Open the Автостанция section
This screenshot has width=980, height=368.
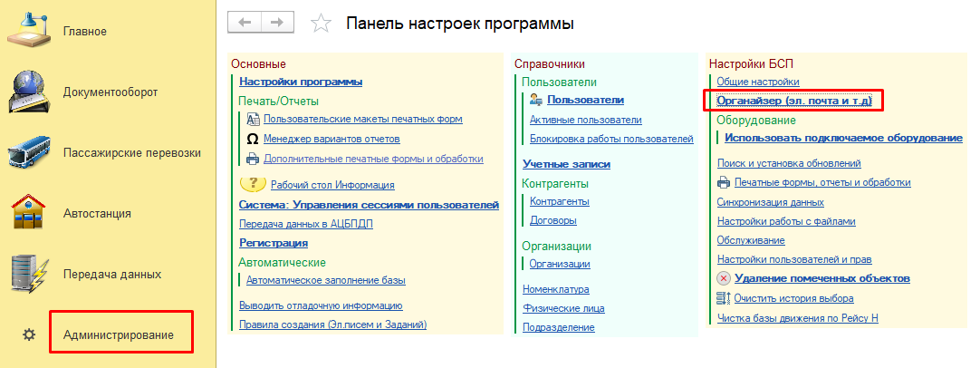click(97, 214)
